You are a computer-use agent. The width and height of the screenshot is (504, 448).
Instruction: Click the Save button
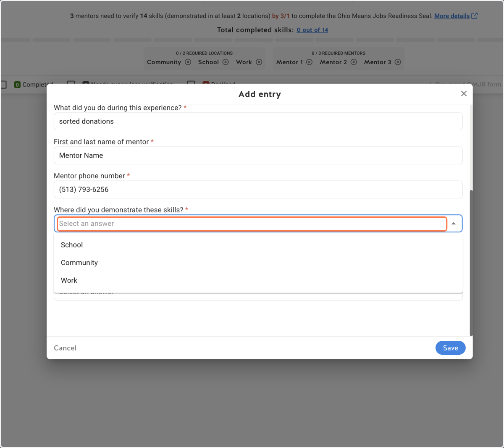click(x=450, y=348)
